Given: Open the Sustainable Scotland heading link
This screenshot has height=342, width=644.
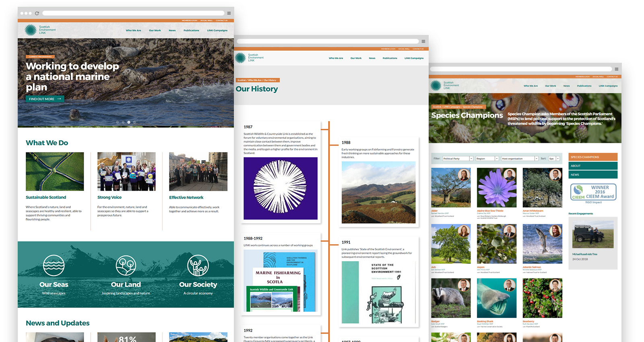Looking at the screenshot, I should point(46,197).
